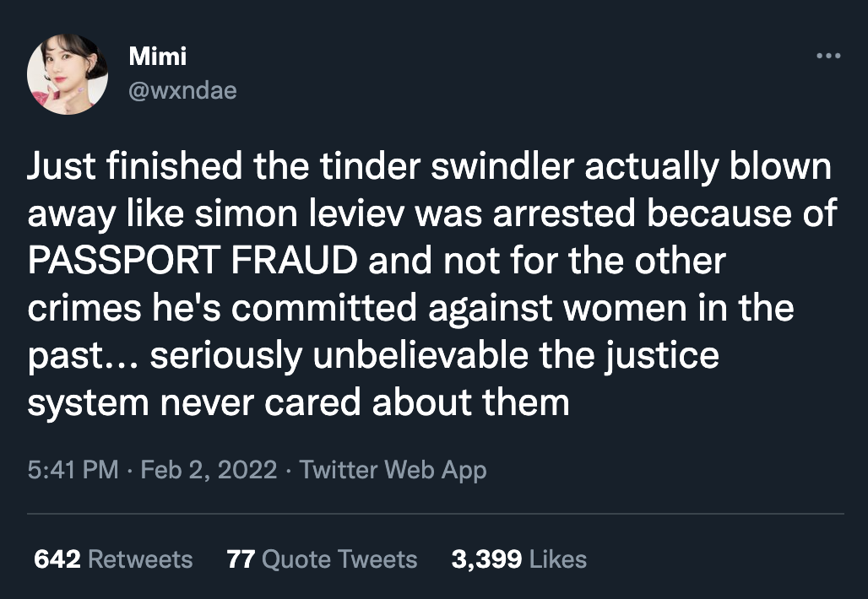
Task: Open the tweet options menu via the ellipsis icon
Action: tap(828, 55)
